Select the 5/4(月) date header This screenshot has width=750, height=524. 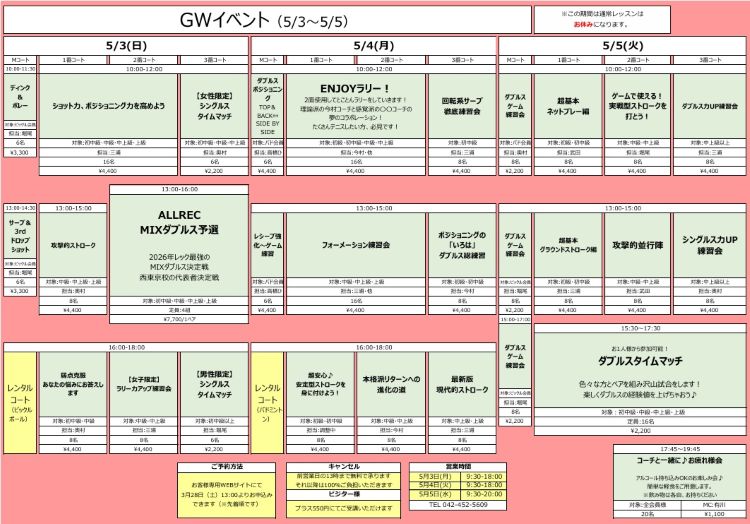[372, 46]
